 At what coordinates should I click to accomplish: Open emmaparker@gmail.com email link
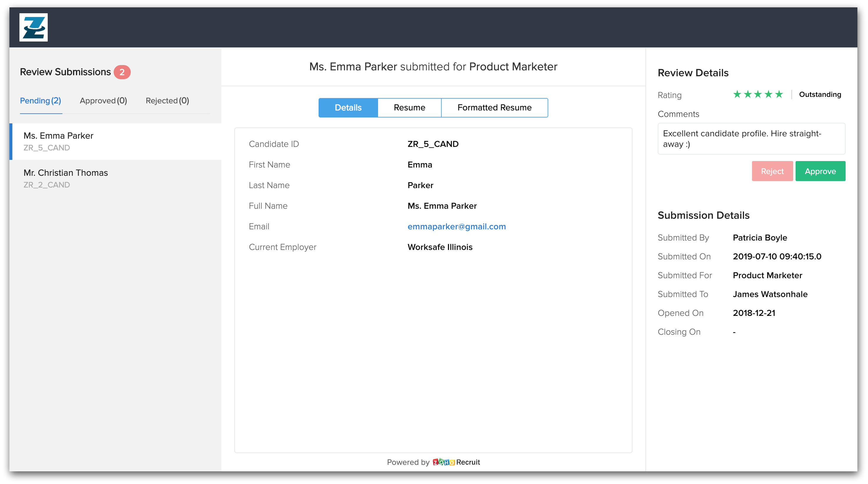click(x=456, y=227)
